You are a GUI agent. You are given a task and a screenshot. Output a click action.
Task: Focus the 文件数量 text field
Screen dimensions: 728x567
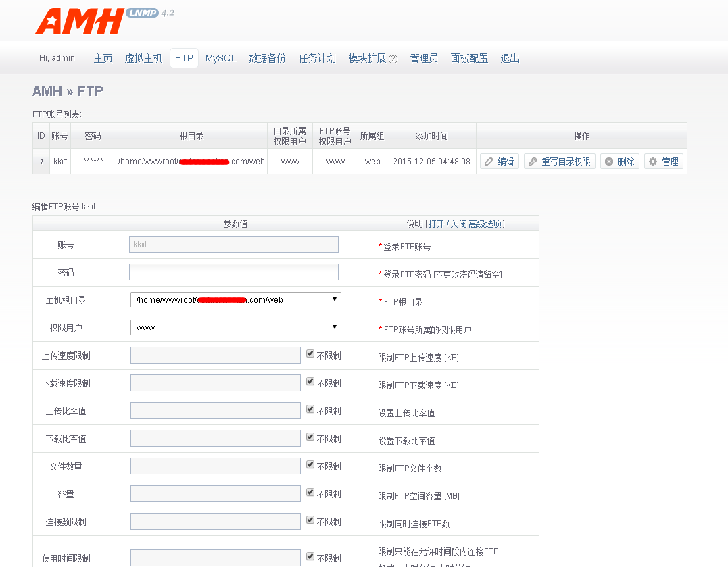pos(215,466)
